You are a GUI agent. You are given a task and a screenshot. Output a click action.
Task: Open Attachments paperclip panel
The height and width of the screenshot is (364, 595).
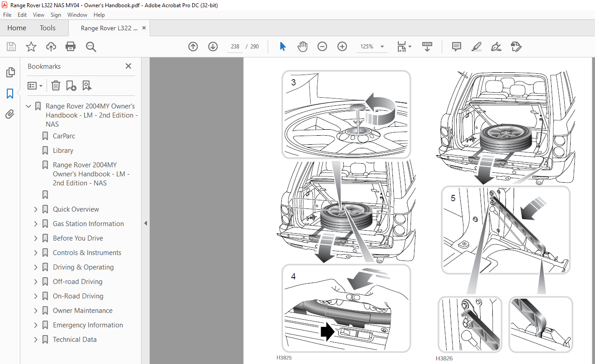tap(10, 114)
